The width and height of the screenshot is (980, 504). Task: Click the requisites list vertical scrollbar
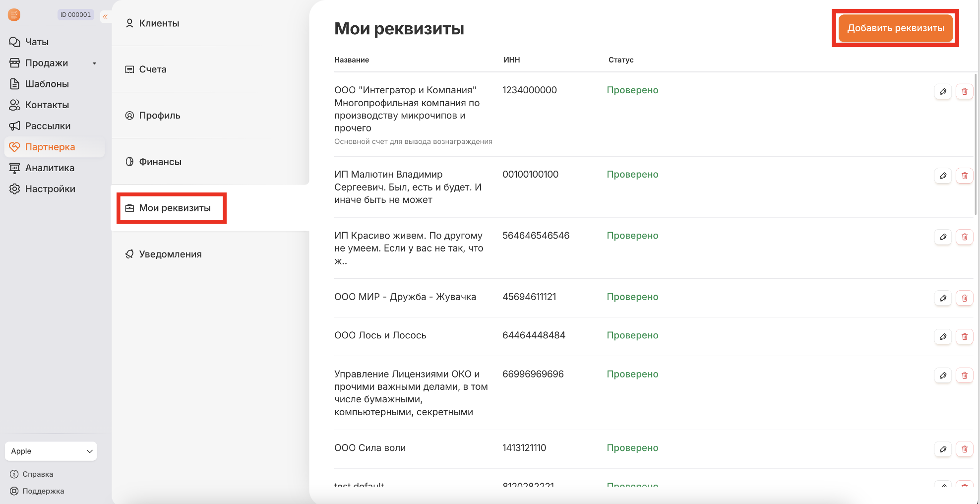[976, 144]
